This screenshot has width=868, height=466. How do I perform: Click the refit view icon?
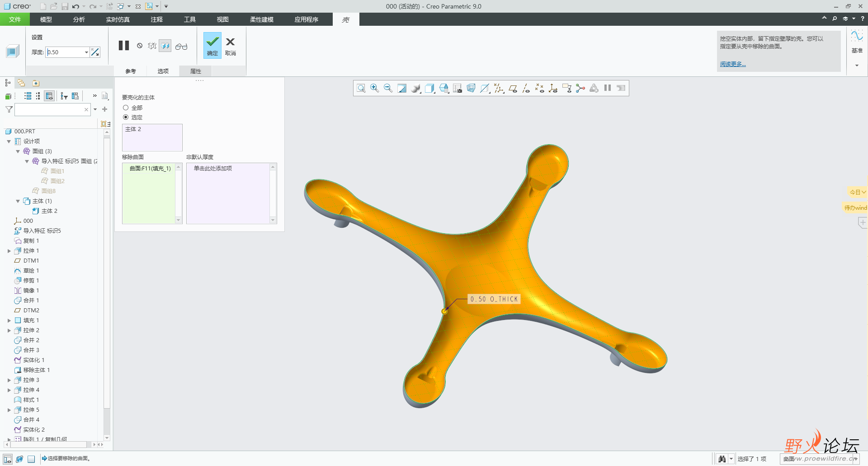pos(361,88)
